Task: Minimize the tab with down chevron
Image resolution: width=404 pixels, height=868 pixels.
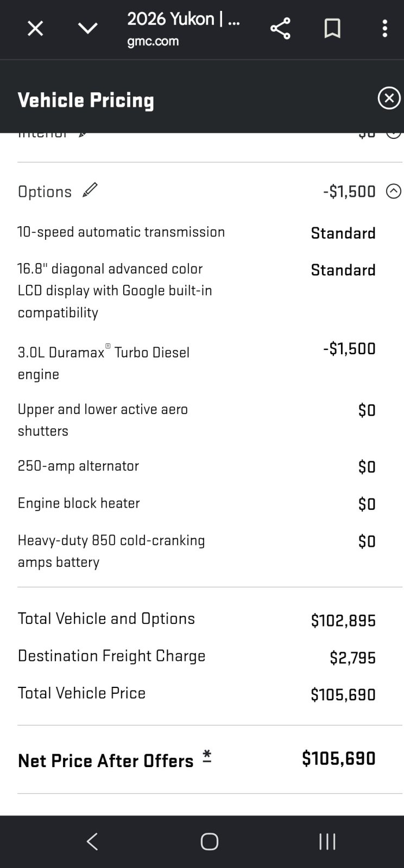Action: (88, 28)
